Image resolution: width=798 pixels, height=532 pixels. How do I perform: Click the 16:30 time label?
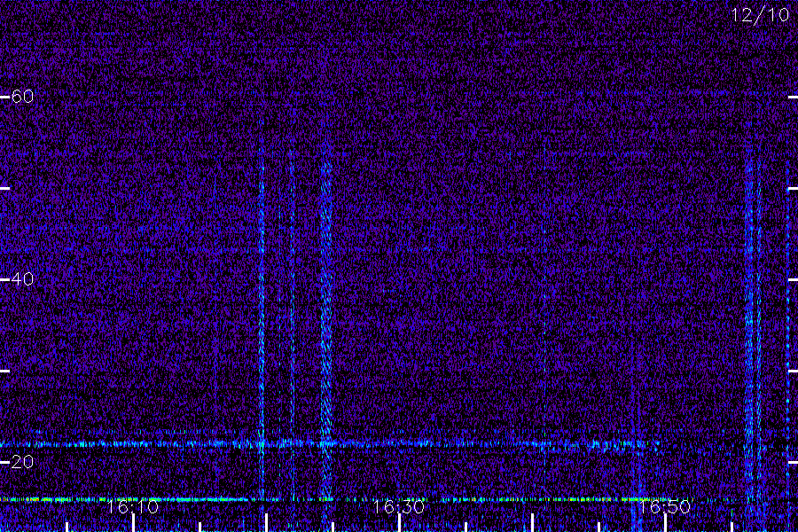pos(398,506)
